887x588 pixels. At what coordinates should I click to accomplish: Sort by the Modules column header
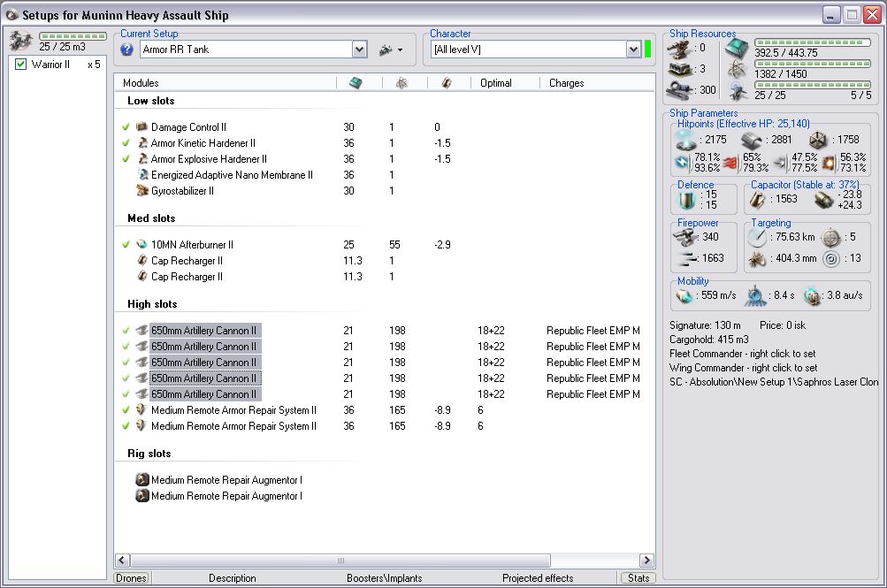[x=226, y=83]
